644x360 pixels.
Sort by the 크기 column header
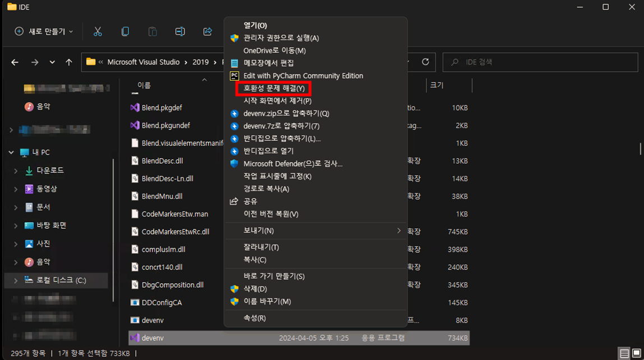click(436, 85)
